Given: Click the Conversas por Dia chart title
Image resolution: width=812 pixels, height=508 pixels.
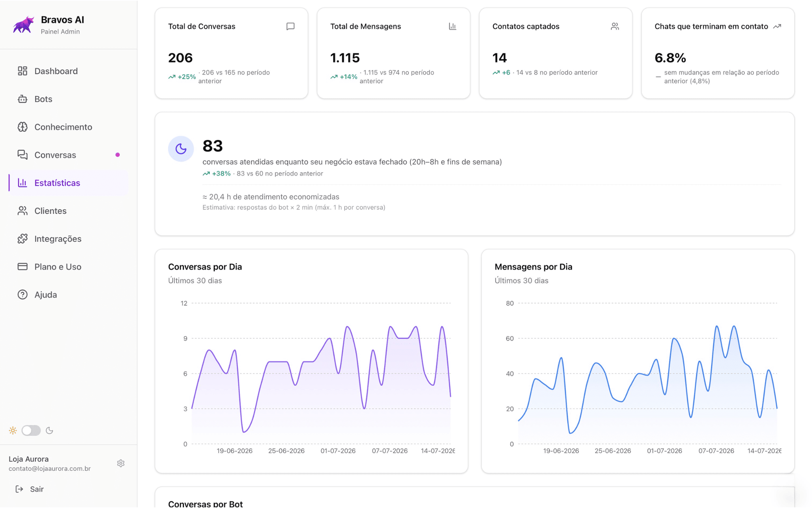Looking at the screenshot, I should point(205,267).
